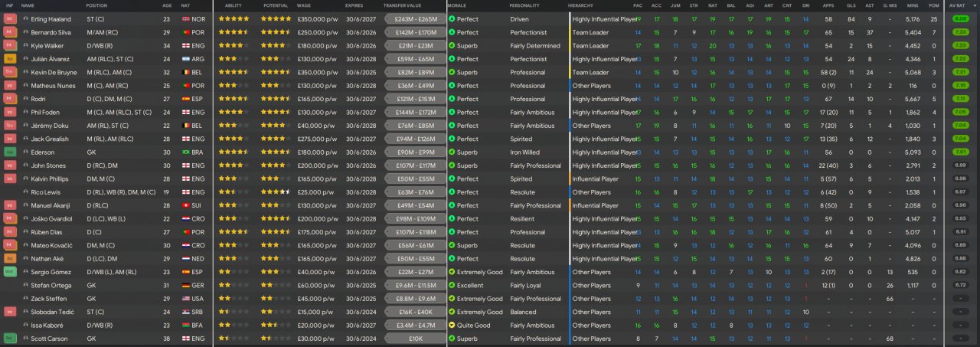Click Issa Kaboré's yellow Quite Good morale icon
Image resolution: width=980 pixels, height=347 pixels.
click(x=452, y=326)
